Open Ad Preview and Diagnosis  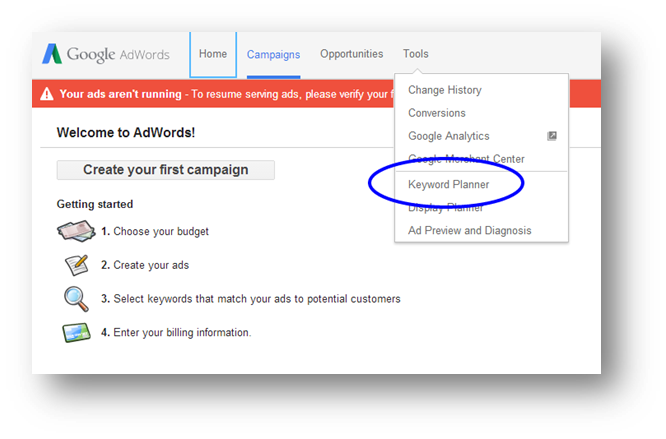coord(470,231)
